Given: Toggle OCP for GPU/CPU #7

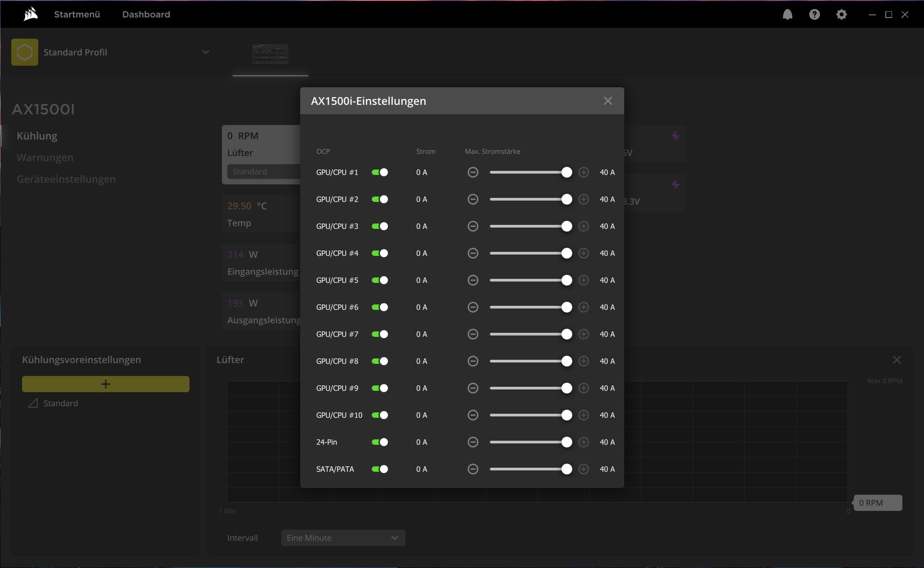Looking at the screenshot, I should click(380, 334).
